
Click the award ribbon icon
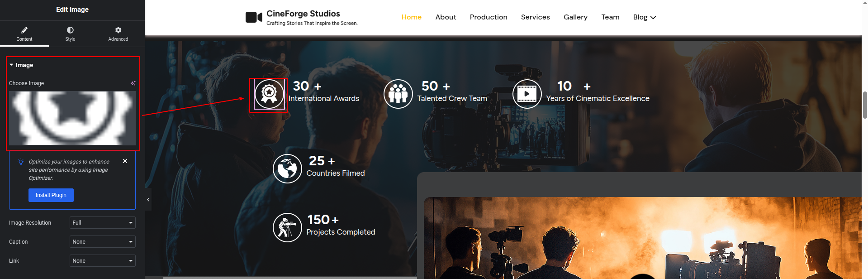(x=269, y=94)
